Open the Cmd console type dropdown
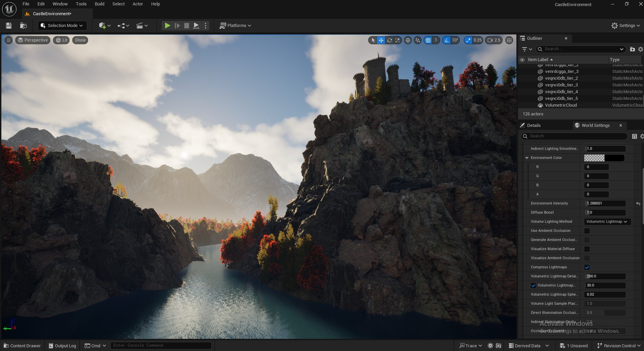 [x=95, y=346]
